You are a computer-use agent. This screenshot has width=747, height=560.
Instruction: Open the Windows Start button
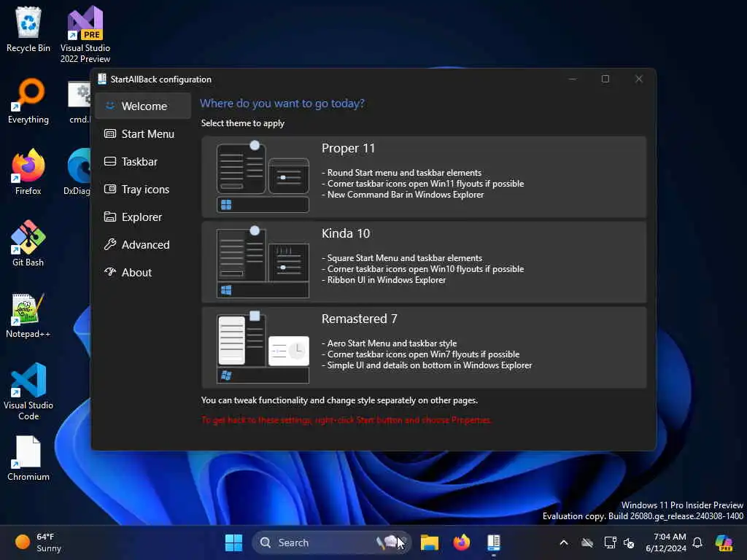pos(233,542)
